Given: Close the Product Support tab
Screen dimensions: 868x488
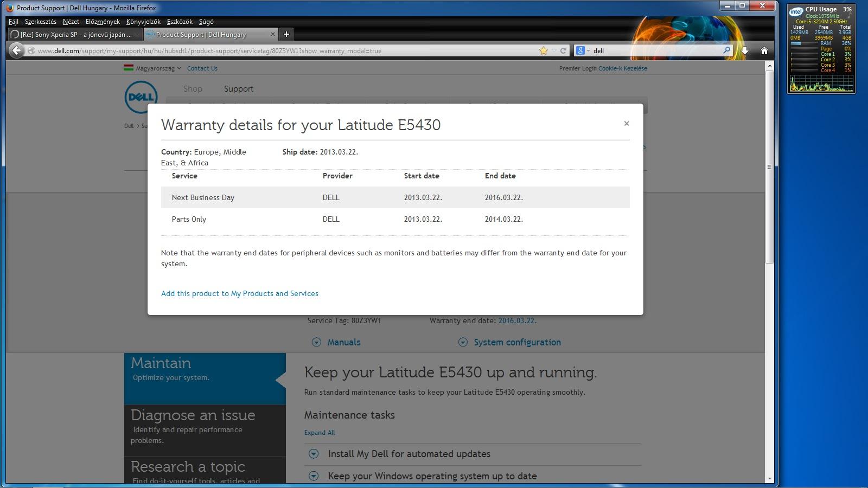Looking at the screenshot, I should 272,34.
